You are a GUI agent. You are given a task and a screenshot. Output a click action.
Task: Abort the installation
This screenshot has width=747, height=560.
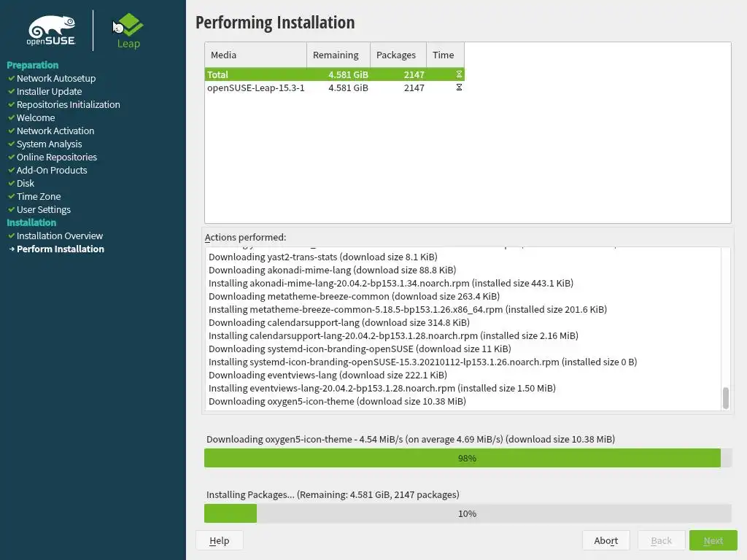click(606, 540)
